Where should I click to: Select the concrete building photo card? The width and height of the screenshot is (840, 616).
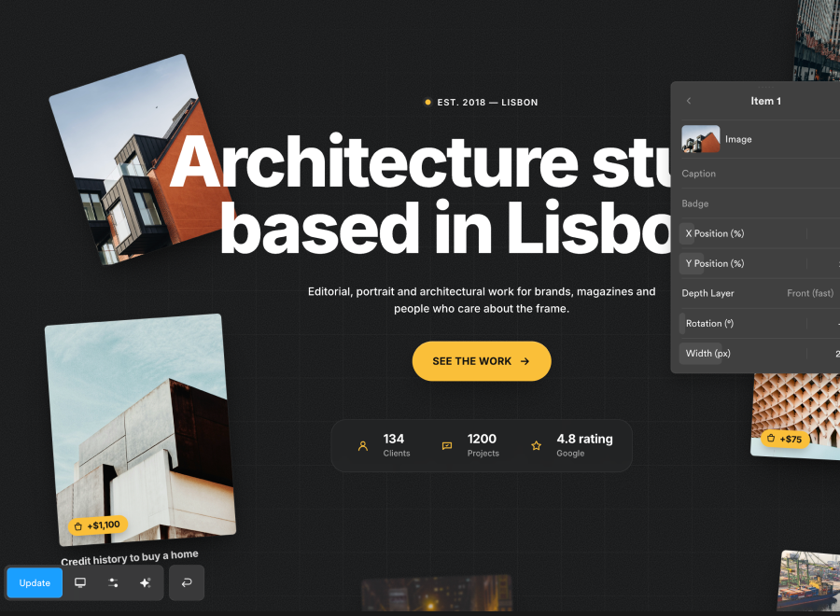point(140,430)
